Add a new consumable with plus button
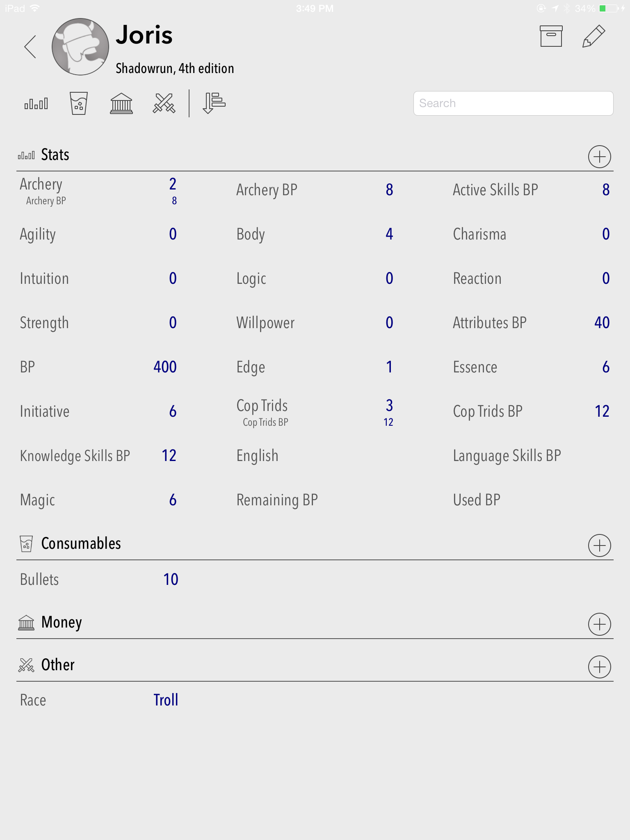630x840 pixels. (599, 546)
